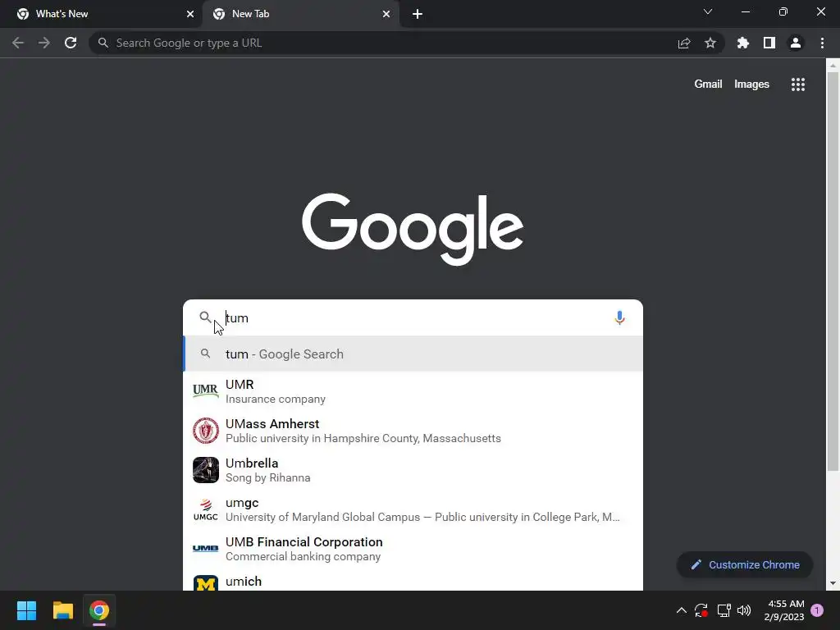Click Customize Chrome button
Screen dimensions: 840x630
pos(745,564)
